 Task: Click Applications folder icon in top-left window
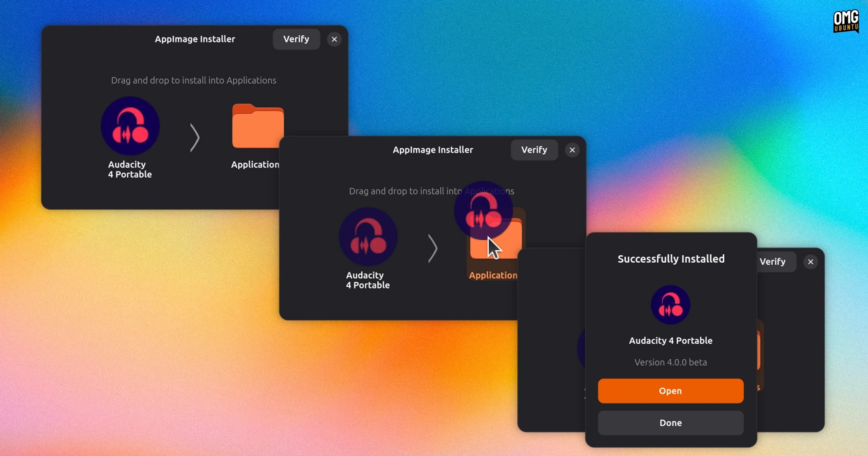[x=258, y=126]
